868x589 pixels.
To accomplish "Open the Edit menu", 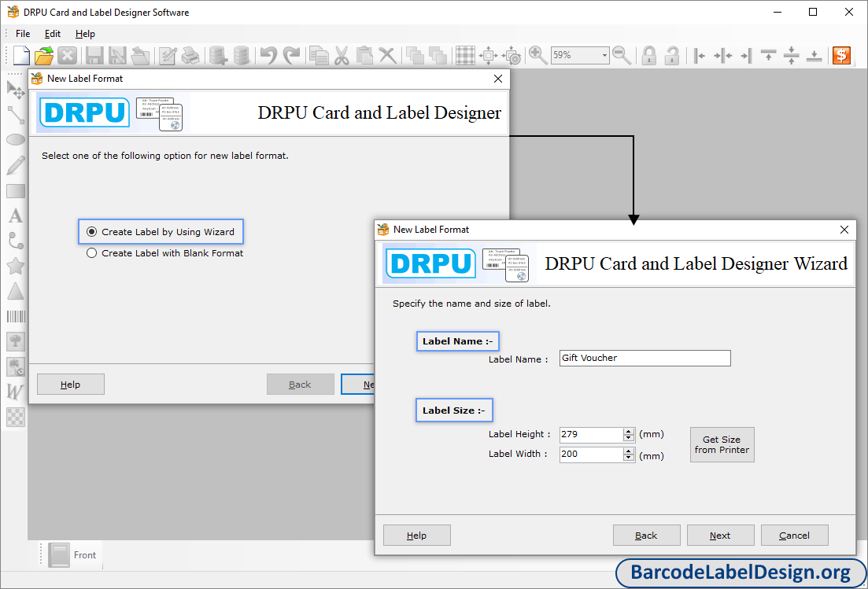I will point(53,34).
